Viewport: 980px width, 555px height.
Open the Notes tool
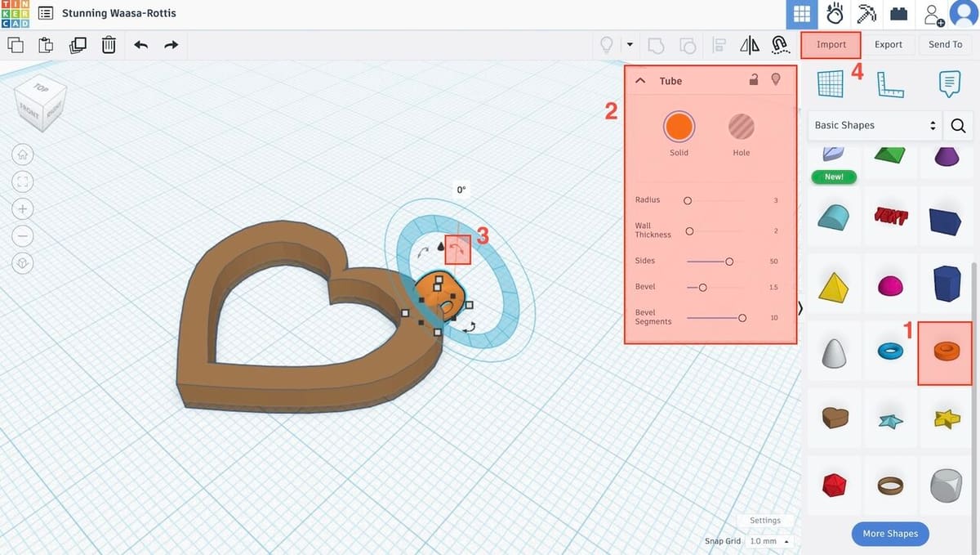(x=949, y=83)
